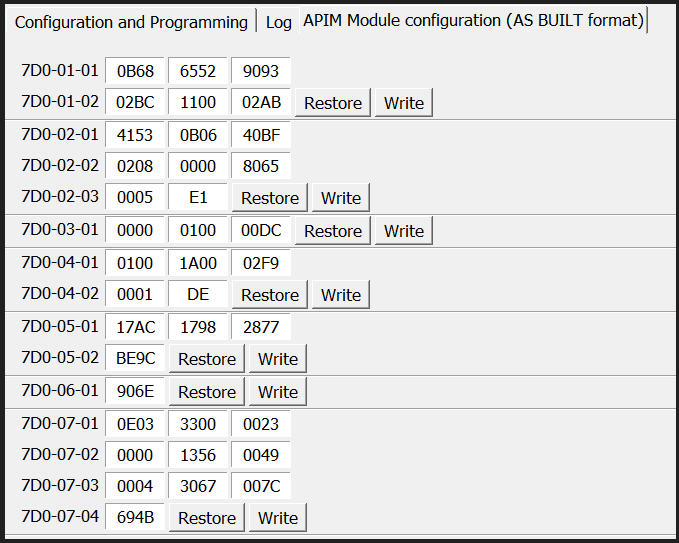Select APIM Module configuration tab
Viewport: 679px width, 543px height.
473,21
